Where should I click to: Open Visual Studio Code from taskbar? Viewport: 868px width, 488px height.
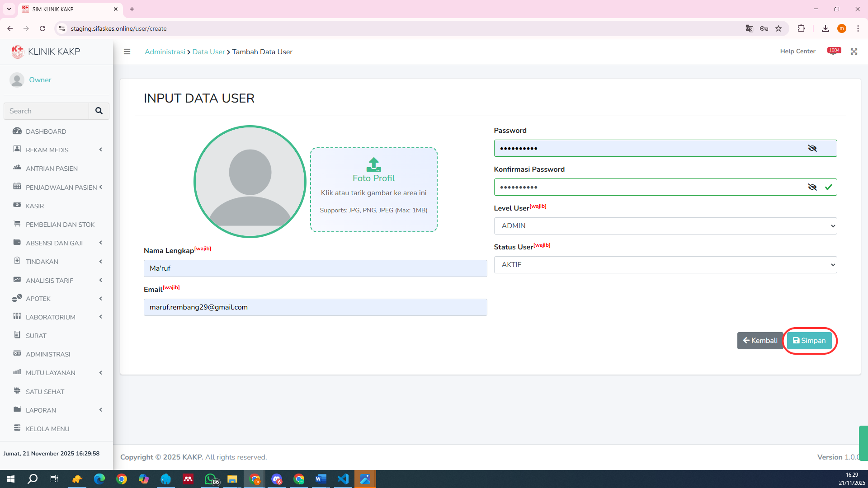click(x=343, y=479)
